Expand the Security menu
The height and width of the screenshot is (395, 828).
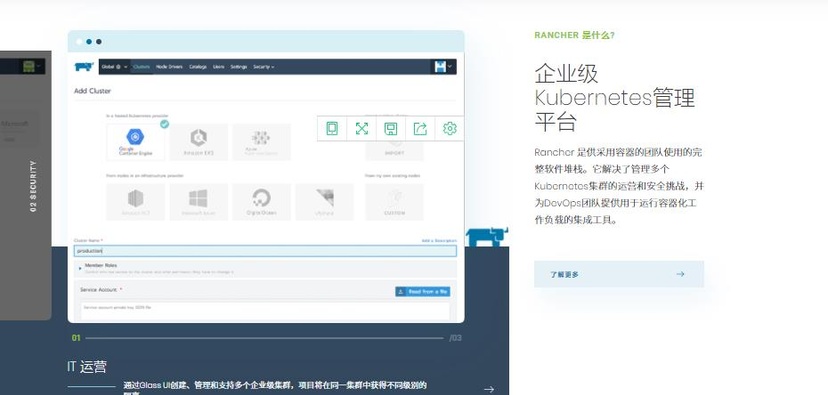pyautogui.click(x=264, y=67)
